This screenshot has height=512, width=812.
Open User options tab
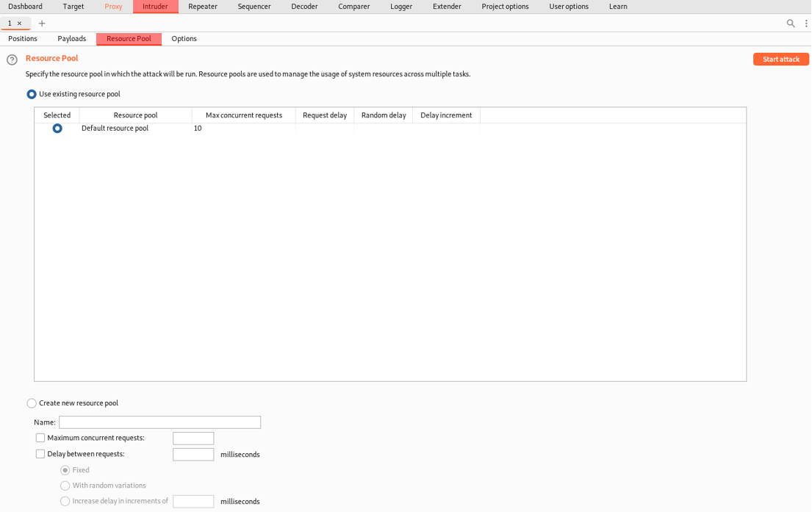click(x=569, y=7)
